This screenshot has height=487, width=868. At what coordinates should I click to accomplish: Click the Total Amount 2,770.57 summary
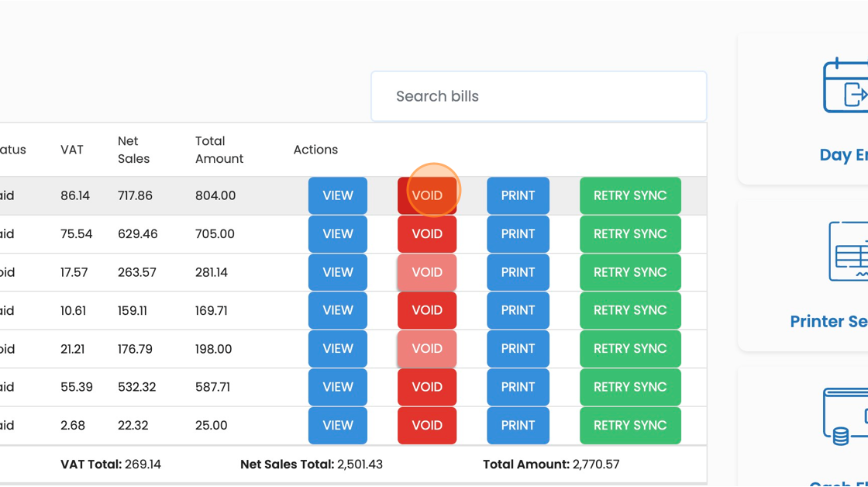pos(551,465)
